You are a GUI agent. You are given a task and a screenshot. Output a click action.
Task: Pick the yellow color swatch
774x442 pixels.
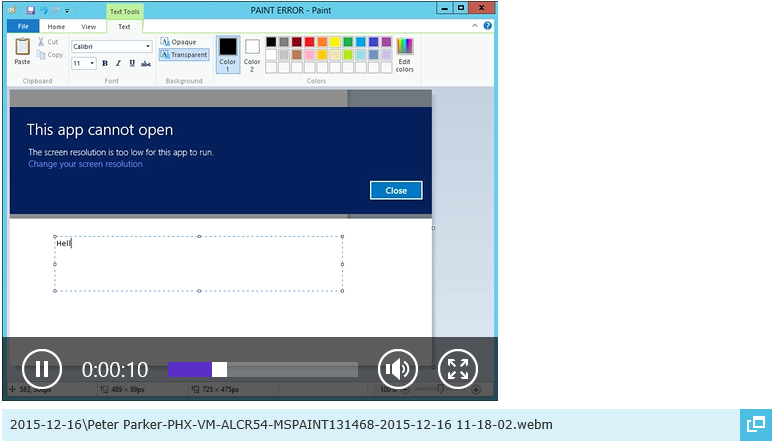pyautogui.click(x=335, y=42)
